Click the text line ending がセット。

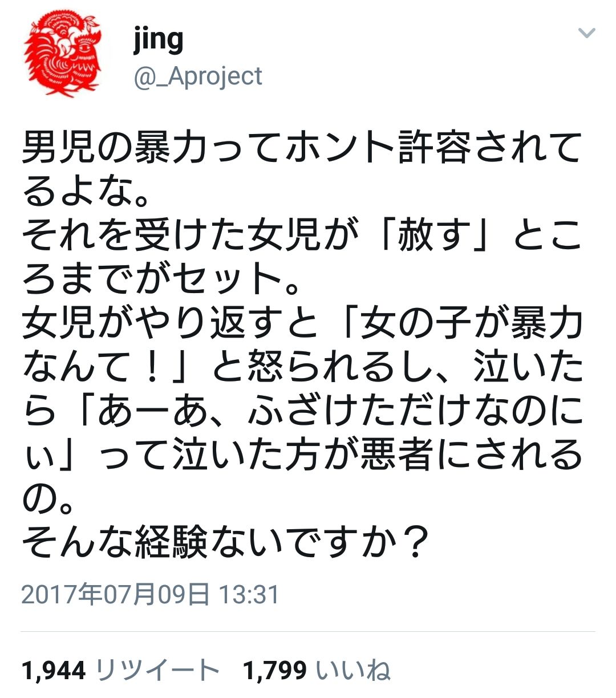click(161, 279)
